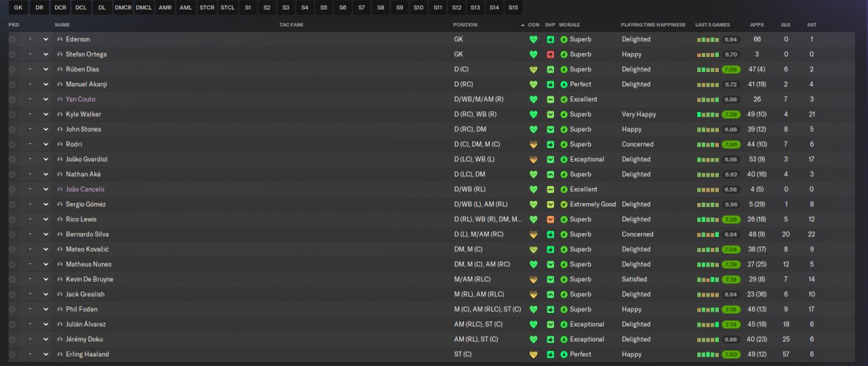
Task: Sort the table by the Apps column
Action: [757, 25]
